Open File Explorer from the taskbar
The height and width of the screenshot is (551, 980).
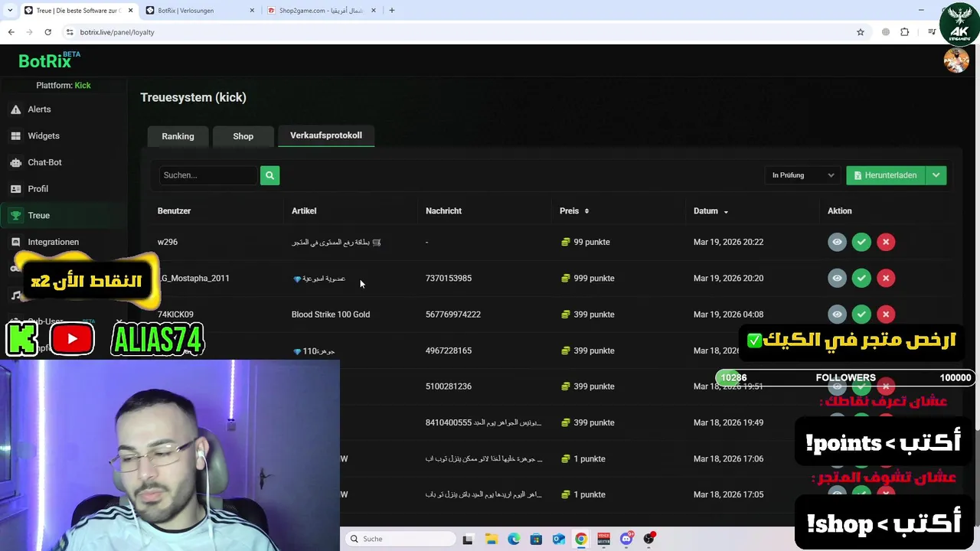pos(491,539)
